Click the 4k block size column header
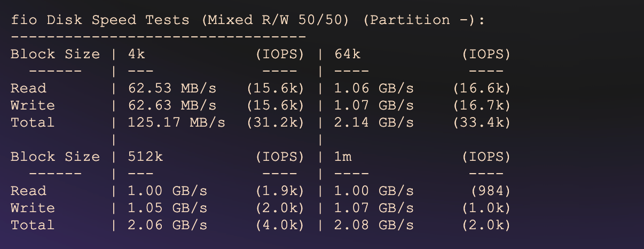Screen dimensions: 644x249 (x=137, y=54)
